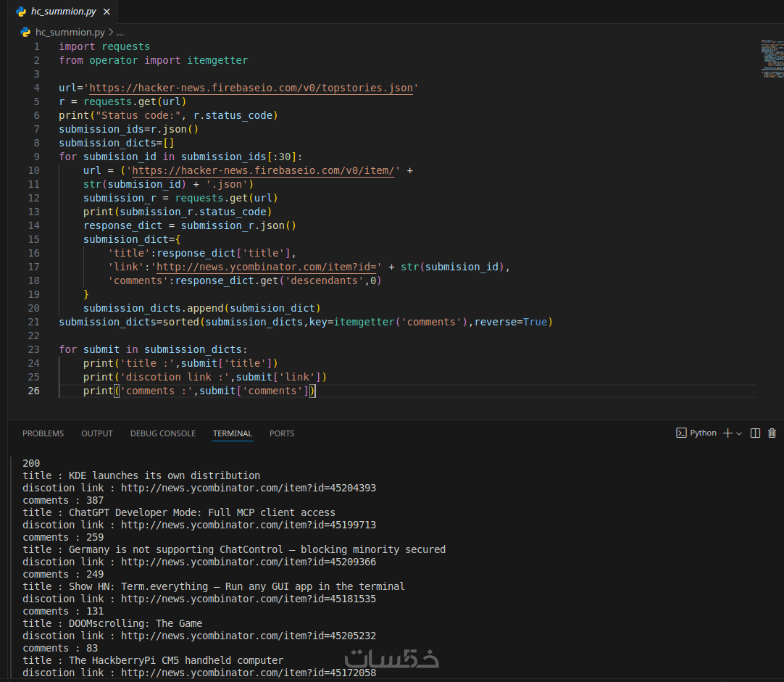Click 'reverse=True' on line 21

click(x=511, y=322)
